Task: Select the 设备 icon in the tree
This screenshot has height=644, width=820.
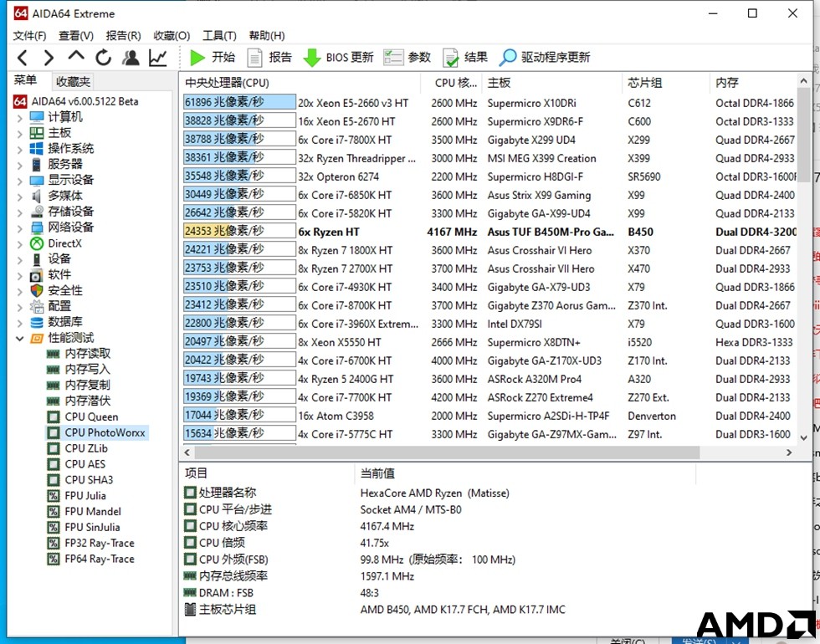Action: tap(37, 259)
